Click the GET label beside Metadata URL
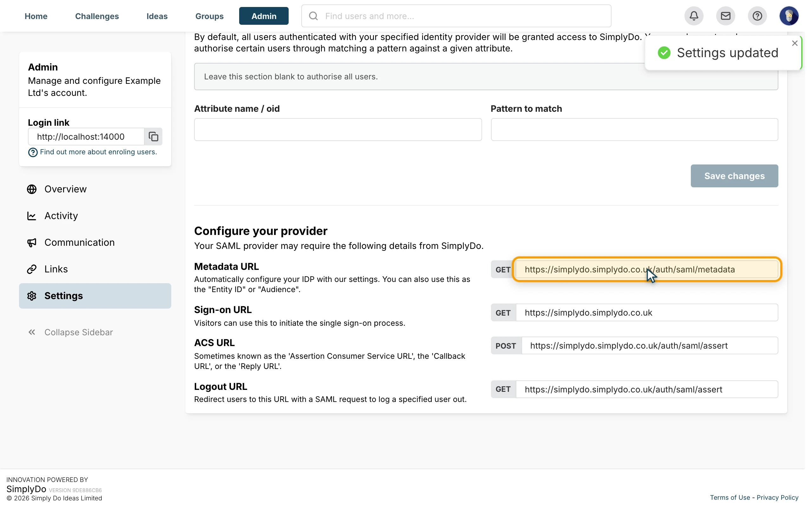 503,270
